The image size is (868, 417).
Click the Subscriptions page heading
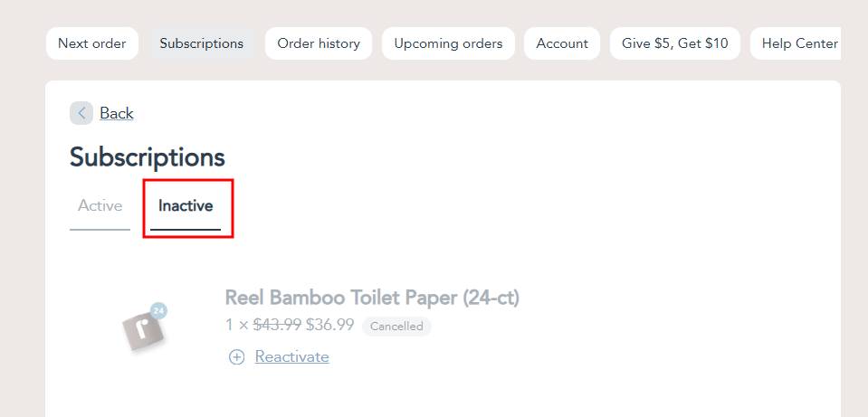148,157
